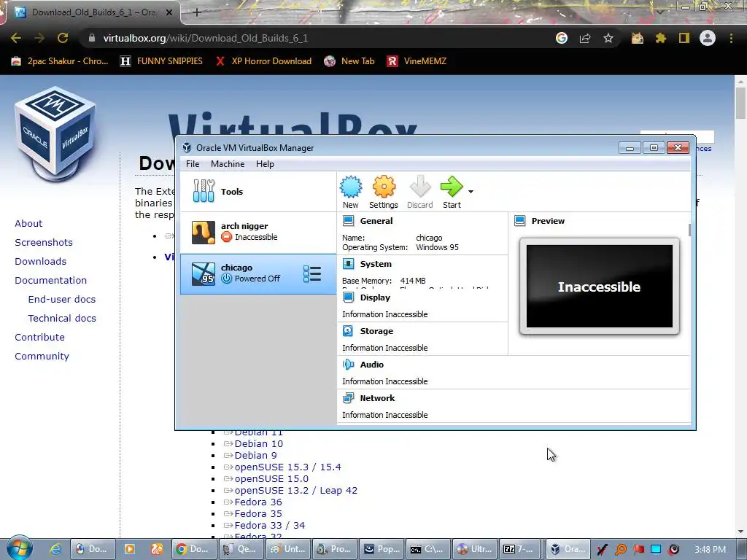747x560 pixels.
Task: Click the VirtualBox cube logo on webpage
Action: point(55,133)
